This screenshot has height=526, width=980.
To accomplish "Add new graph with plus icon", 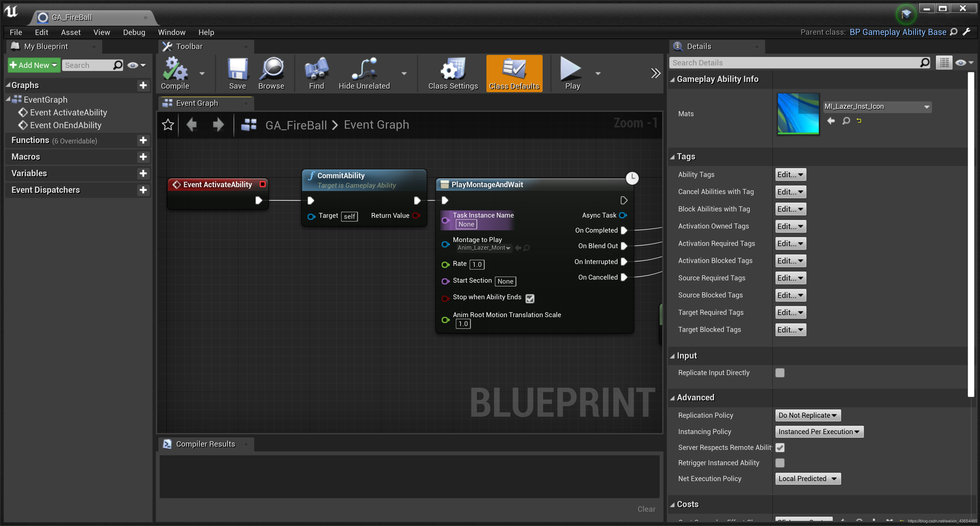I will [143, 85].
